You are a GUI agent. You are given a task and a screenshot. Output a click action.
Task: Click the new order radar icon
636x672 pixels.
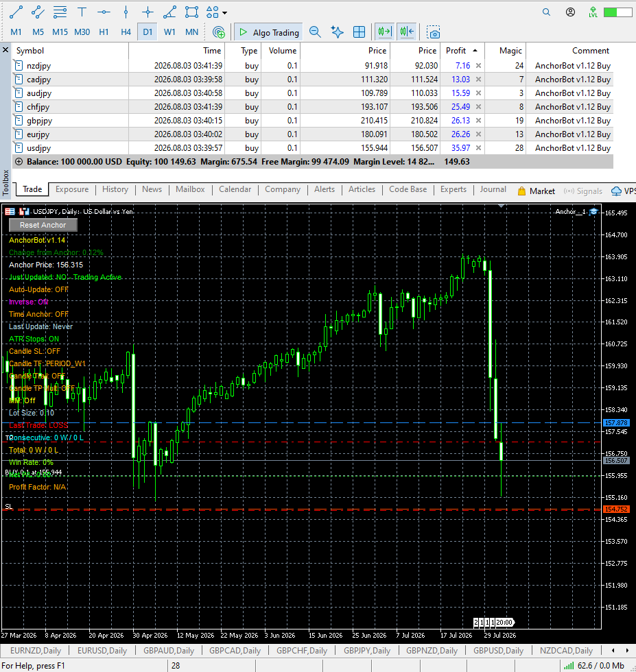coord(219,32)
